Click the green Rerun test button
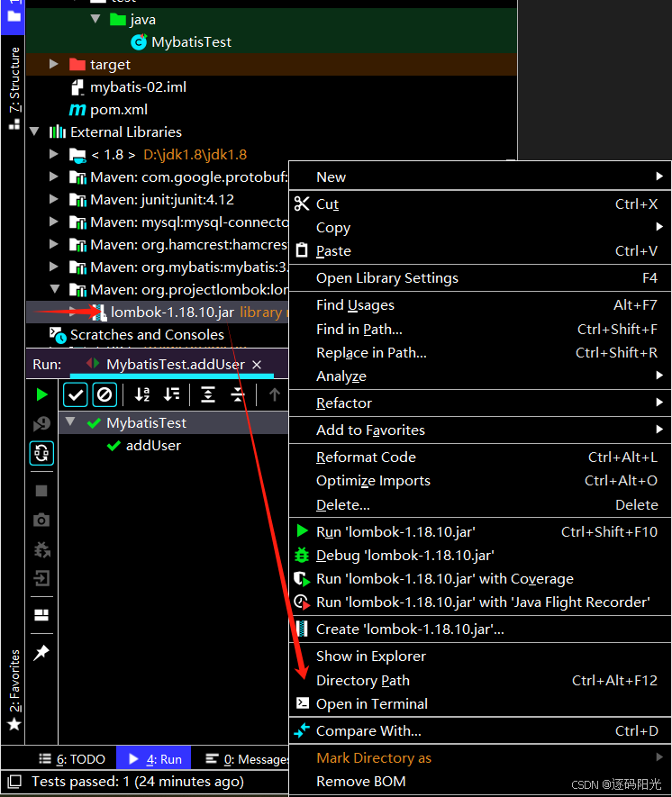The width and height of the screenshot is (672, 797). pos(41,394)
